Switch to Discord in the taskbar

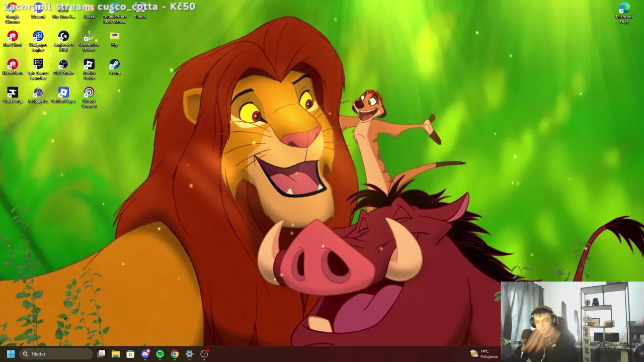point(145,354)
